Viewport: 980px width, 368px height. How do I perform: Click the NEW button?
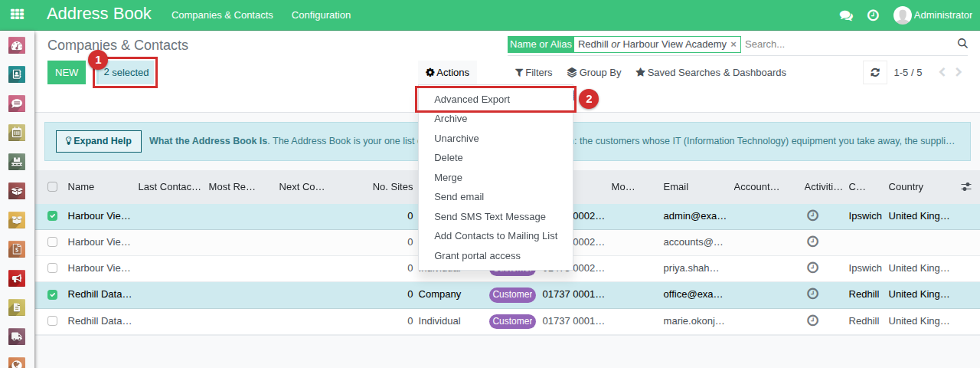point(67,73)
